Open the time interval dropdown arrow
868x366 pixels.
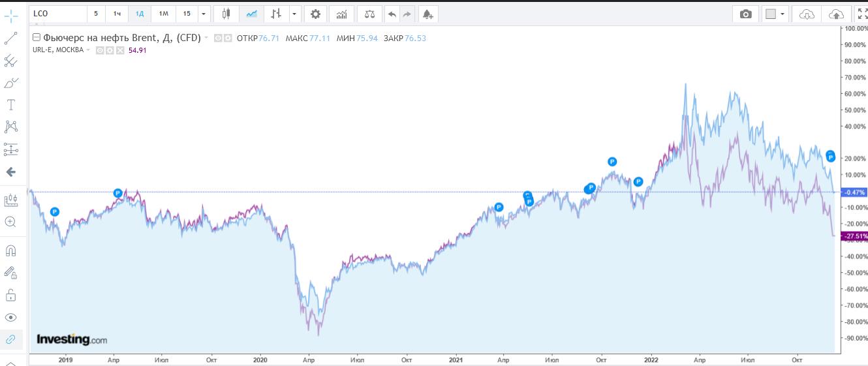coord(204,13)
